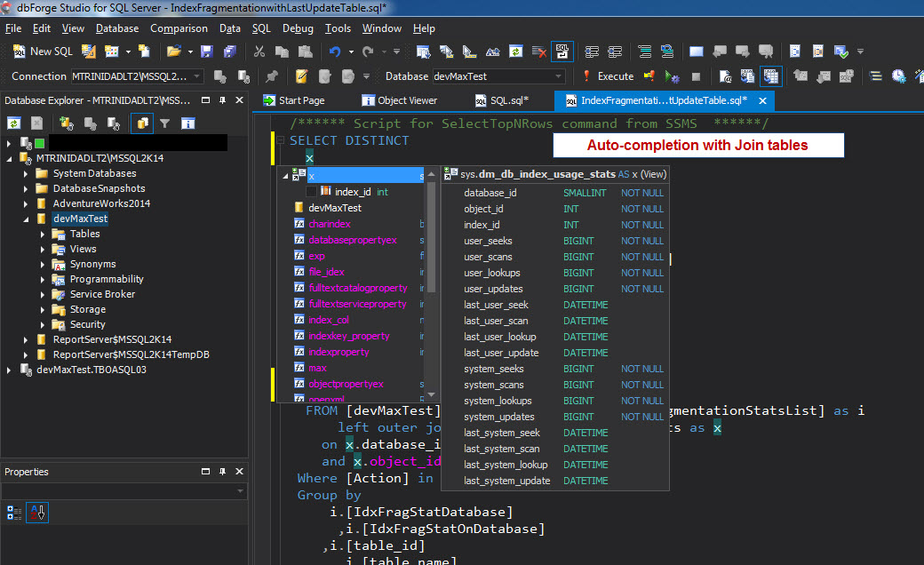Expand the AdventureWorks2014 database node

pyautogui.click(x=26, y=203)
